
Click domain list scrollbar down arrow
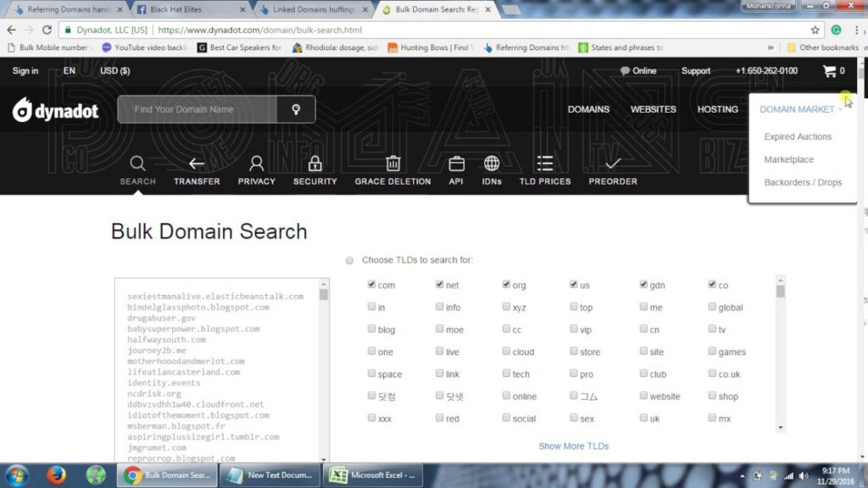(323, 459)
